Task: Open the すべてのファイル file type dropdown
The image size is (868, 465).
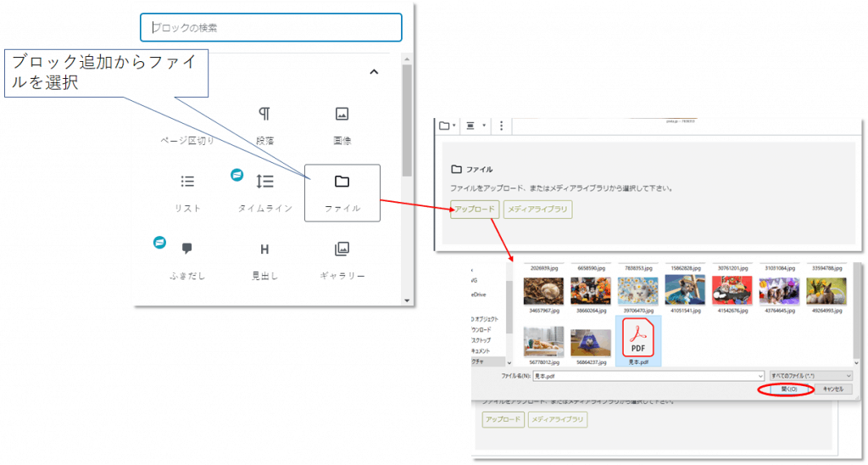Action: (x=810, y=375)
